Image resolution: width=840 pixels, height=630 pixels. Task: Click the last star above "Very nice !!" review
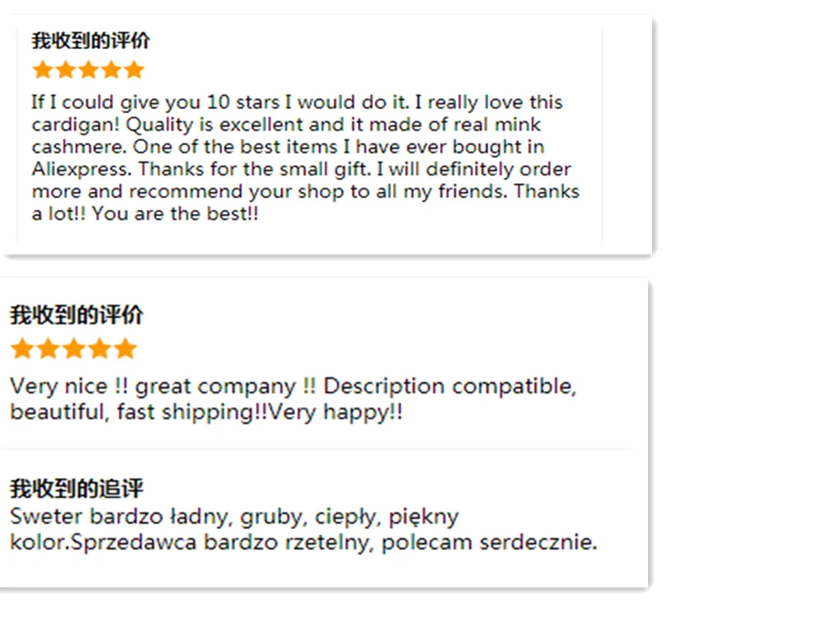126,348
